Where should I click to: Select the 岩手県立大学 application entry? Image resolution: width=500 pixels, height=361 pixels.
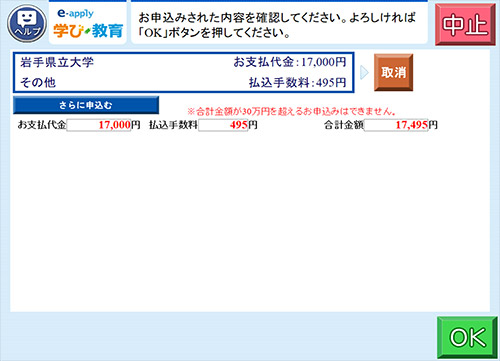184,72
